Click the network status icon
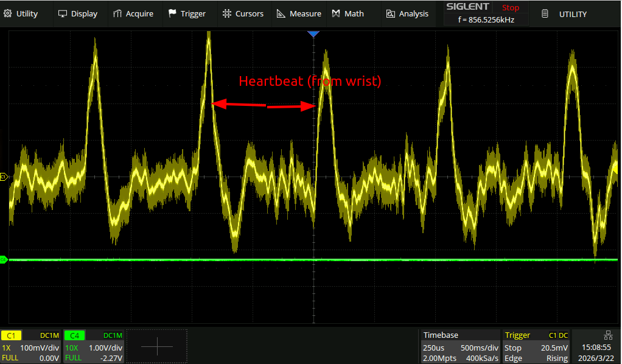This screenshot has width=622, height=364. (x=608, y=335)
